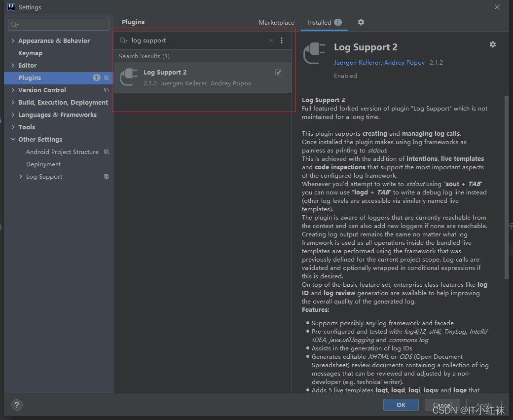Expand Appearance & Behavior section
Viewport: 513px width, 420px height.
click(x=13, y=40)
